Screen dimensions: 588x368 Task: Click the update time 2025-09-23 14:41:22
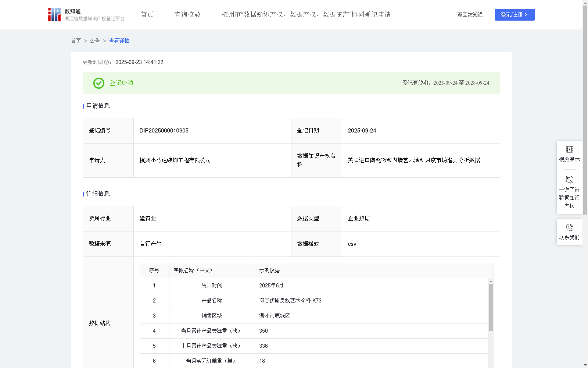click(139, 63)
